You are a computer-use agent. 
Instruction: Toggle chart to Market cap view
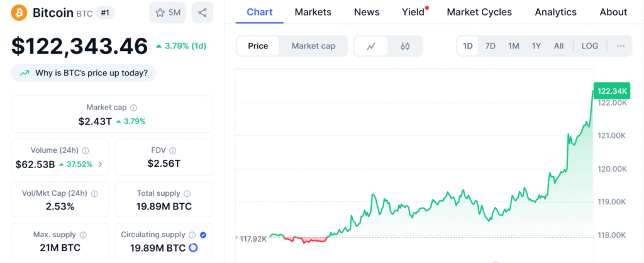tap(313, 46)
